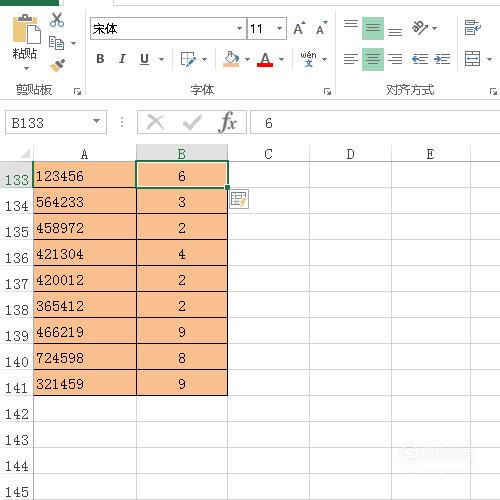Increase font size with large A
This screenshot has height=500, width=500.
click(x=299, y=29)
